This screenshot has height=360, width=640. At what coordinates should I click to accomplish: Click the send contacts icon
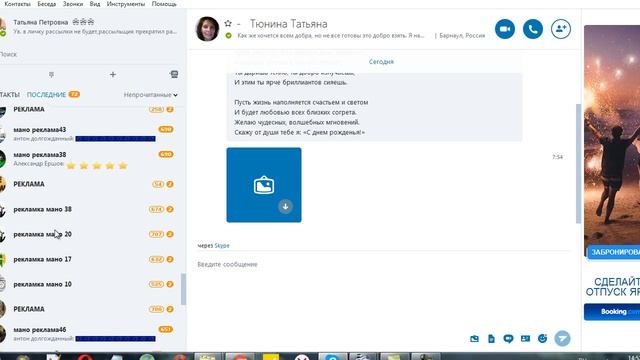tap(525, 338)
